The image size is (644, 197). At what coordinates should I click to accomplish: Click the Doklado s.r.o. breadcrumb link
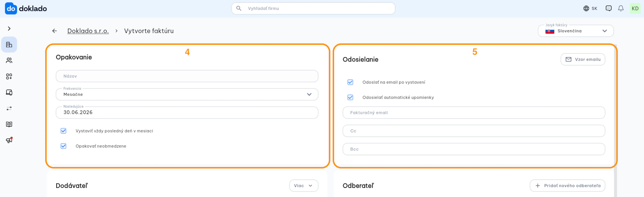click(88, 31)
